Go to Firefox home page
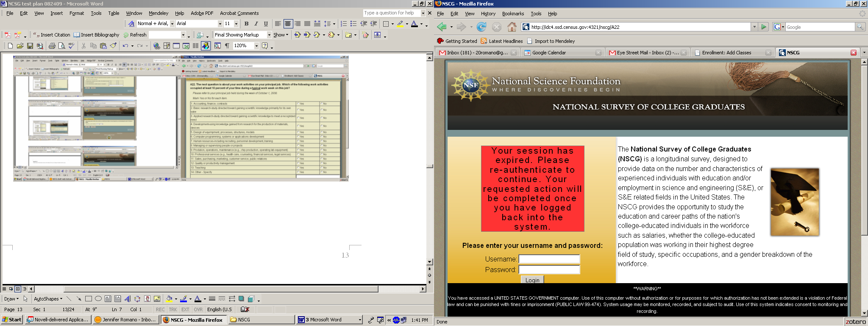This screenshot has height=326, width=868. pos(512,27)
